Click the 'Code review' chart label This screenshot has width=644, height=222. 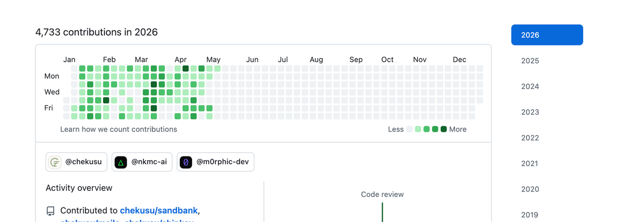pos(382,194)
